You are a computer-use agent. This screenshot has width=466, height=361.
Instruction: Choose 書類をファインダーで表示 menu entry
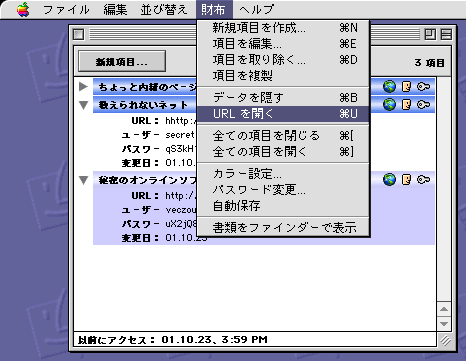283,228
